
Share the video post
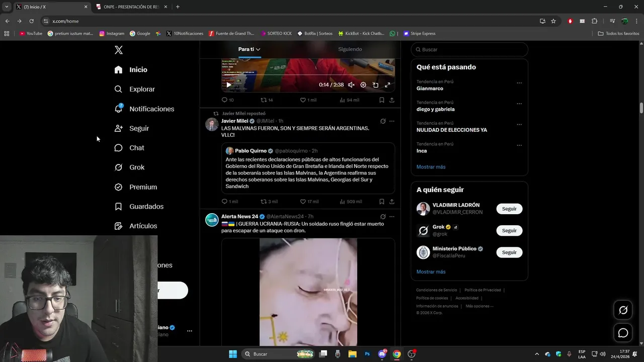click(392, 100)
